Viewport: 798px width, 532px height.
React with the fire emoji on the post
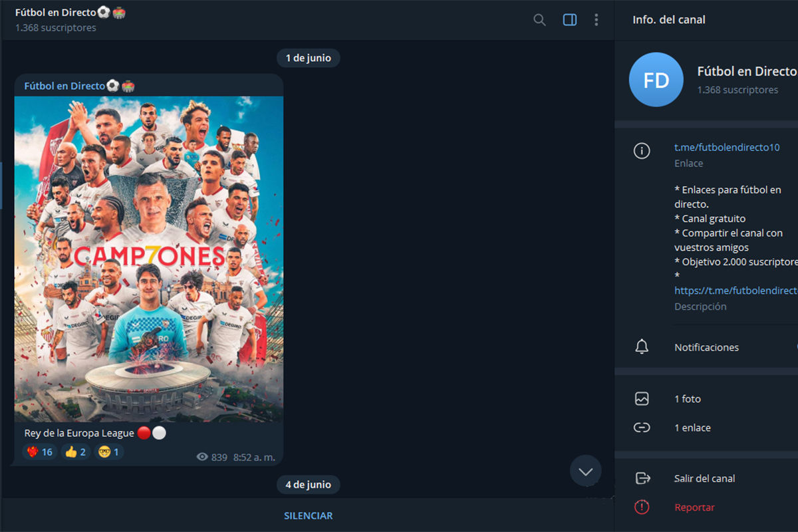click(40, 452)
